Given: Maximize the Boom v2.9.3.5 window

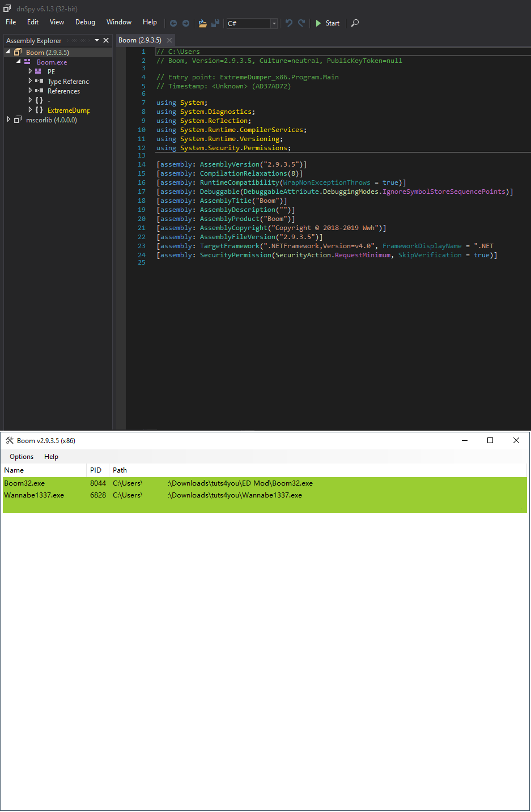Looking at the screenshot, I should click(x=490, y=440).
